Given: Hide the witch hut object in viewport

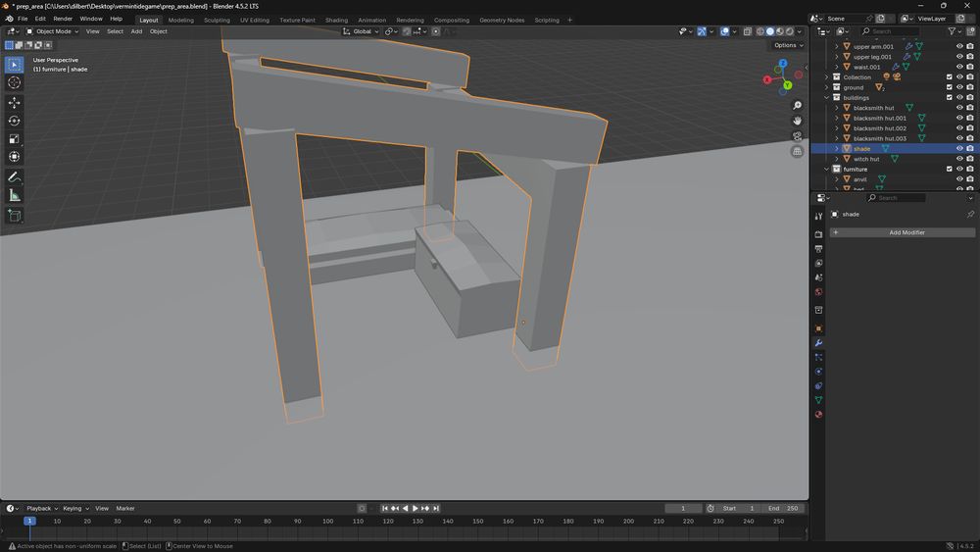Looking at the screenshot, I should 959,159.
